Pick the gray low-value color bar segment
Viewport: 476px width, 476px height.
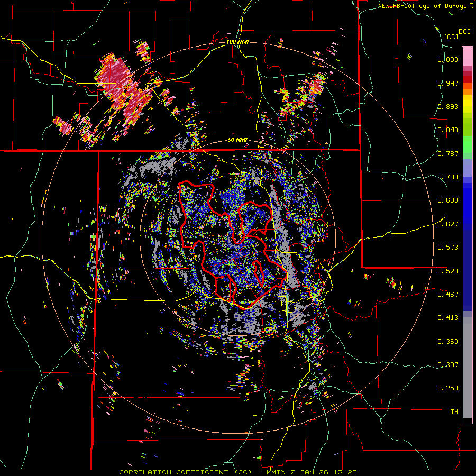click(x=467, y=368)
